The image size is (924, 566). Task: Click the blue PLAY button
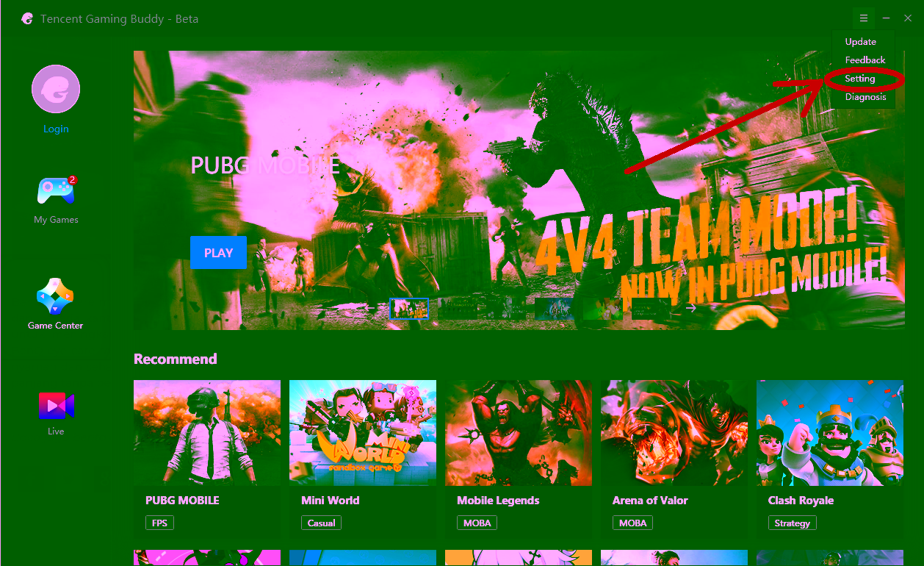(218, 253)
